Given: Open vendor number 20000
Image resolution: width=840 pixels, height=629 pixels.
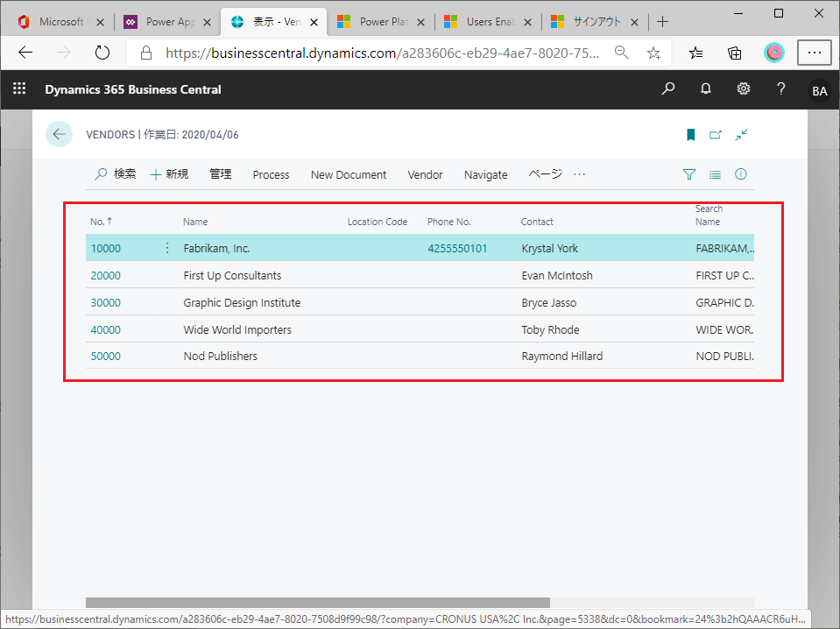Looking at the screenshot, I should click(105, 275).
